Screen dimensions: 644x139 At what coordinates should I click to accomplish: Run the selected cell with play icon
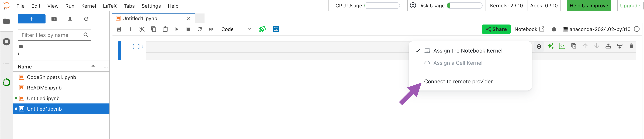click(177, 29)
